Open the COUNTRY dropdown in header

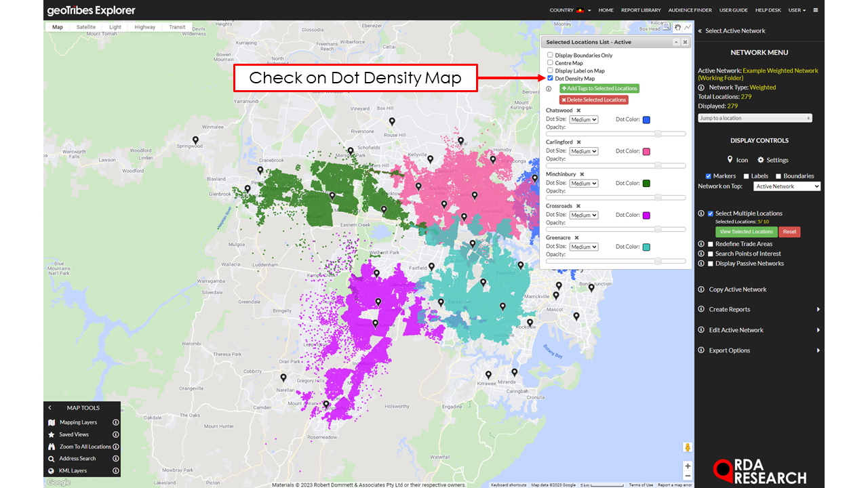(x=570, y=10)
